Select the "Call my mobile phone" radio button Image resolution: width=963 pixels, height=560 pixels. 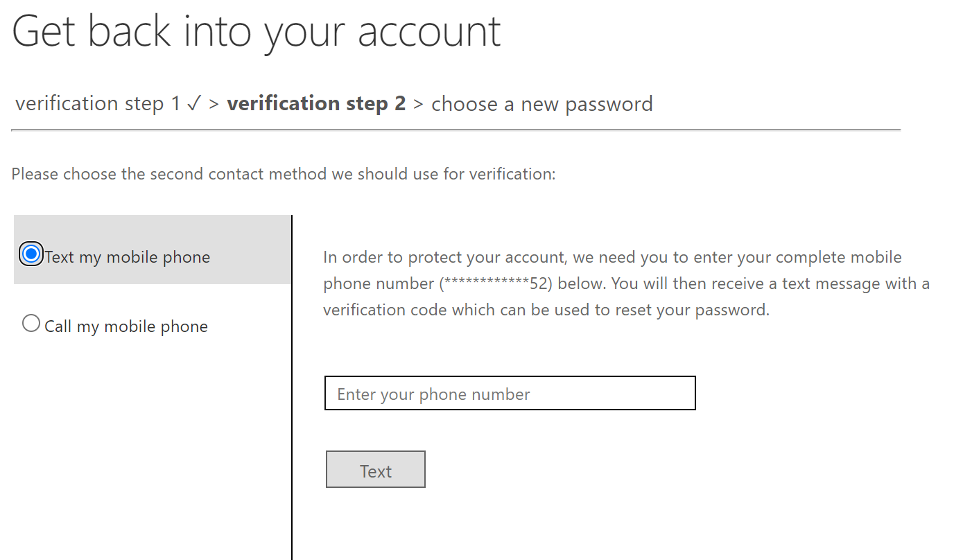point(31,324)
